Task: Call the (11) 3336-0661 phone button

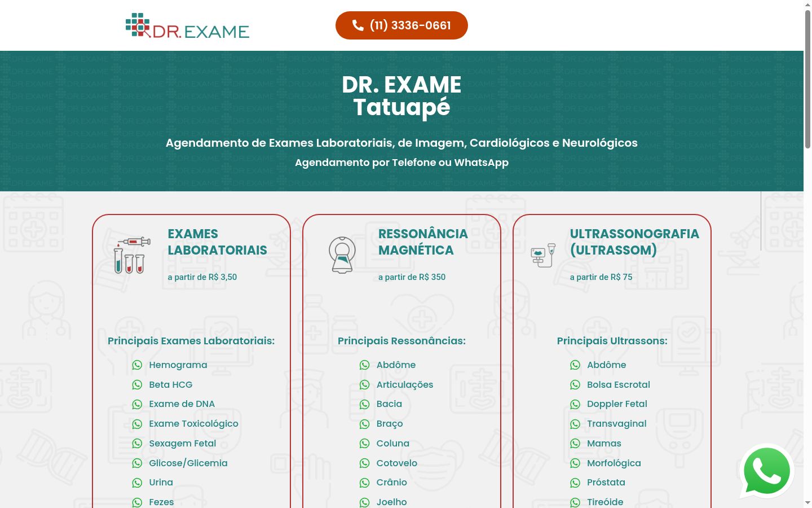Action: coord(401,25)
